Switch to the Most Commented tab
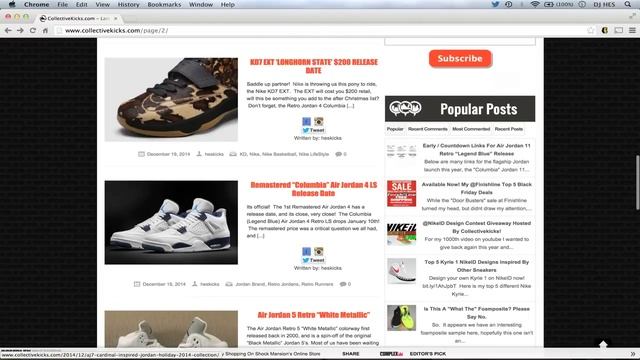The image size is (640, 360). point(471,129)
